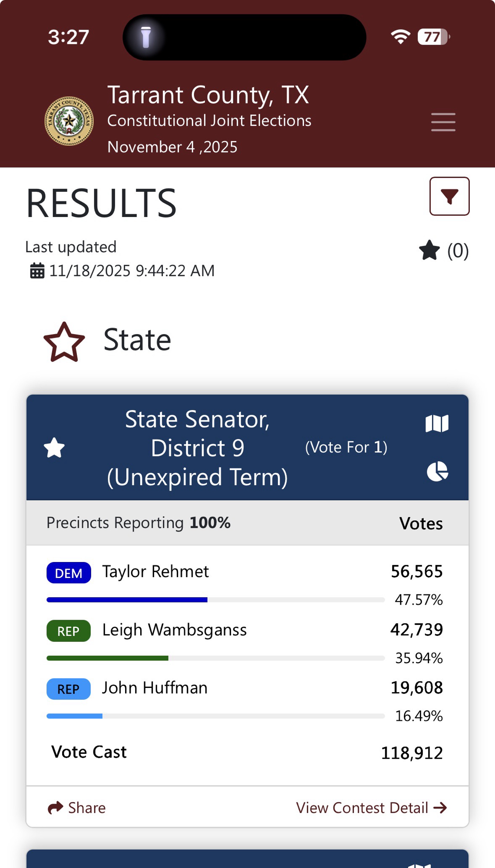Open map icon on next contest card

pyautogui.click(x=419, y=865)
